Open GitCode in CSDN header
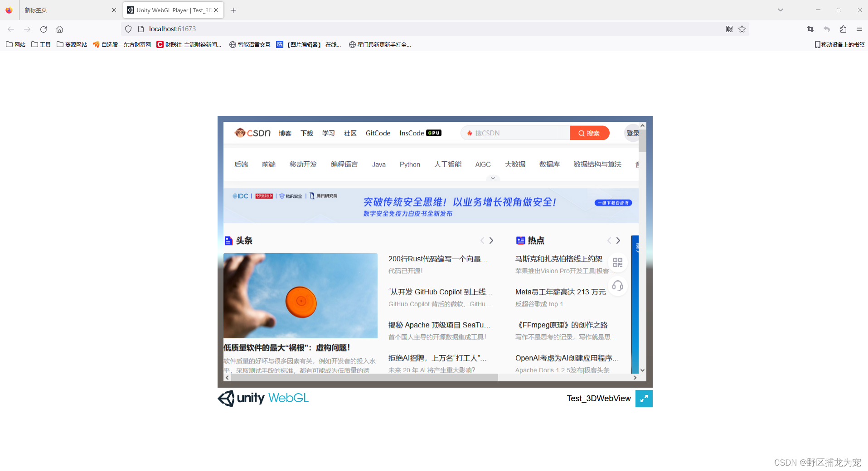 click(378, 133)
